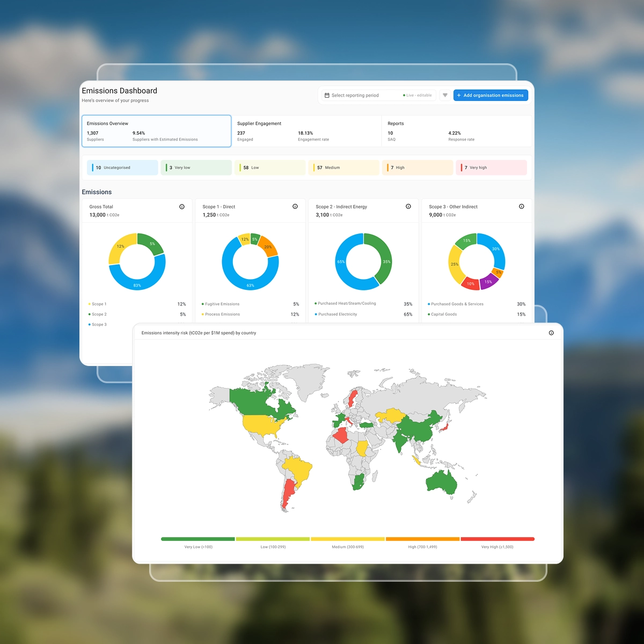Image resolution: width=644 pixels, height=644 pixels.
Task: Toggle the Very low risk filter chip
Action: pos(196,167)
